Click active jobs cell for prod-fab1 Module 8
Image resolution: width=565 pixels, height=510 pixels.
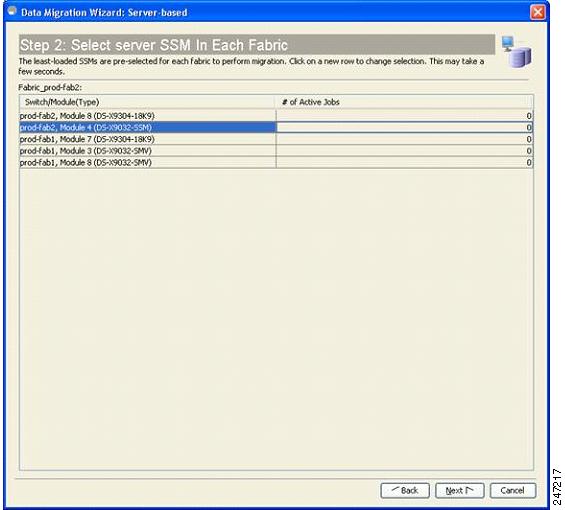[x=404, y=163]
